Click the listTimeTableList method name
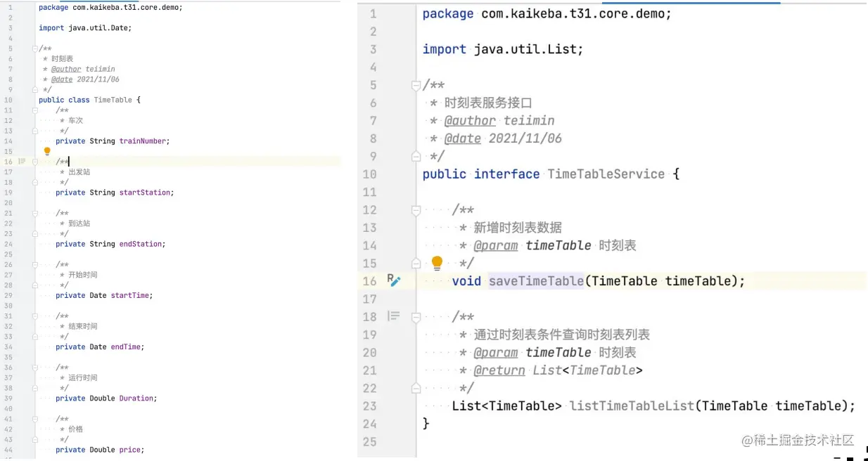This screenshot has height=461, width=868. (x=632, y=406)
